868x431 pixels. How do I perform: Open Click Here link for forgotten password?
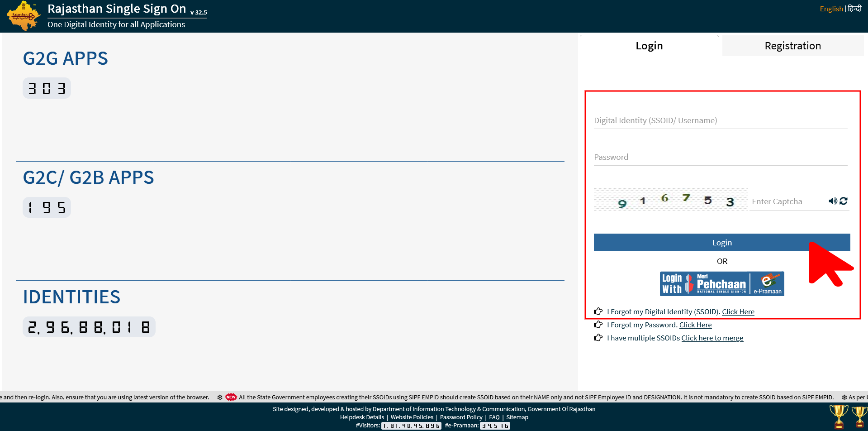tap(695, 325)
